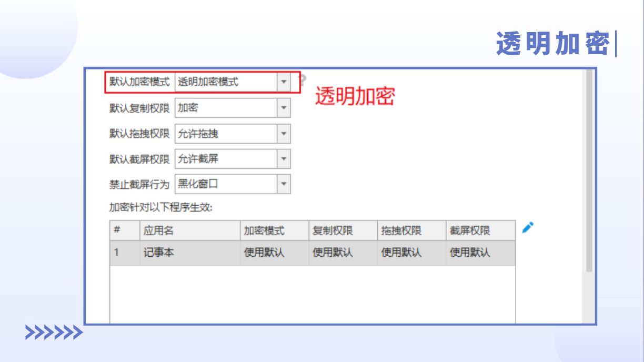Click the 拖拽权限 column header
The width and height of the screenshot is (644, 362).
[x=411, y=230]
